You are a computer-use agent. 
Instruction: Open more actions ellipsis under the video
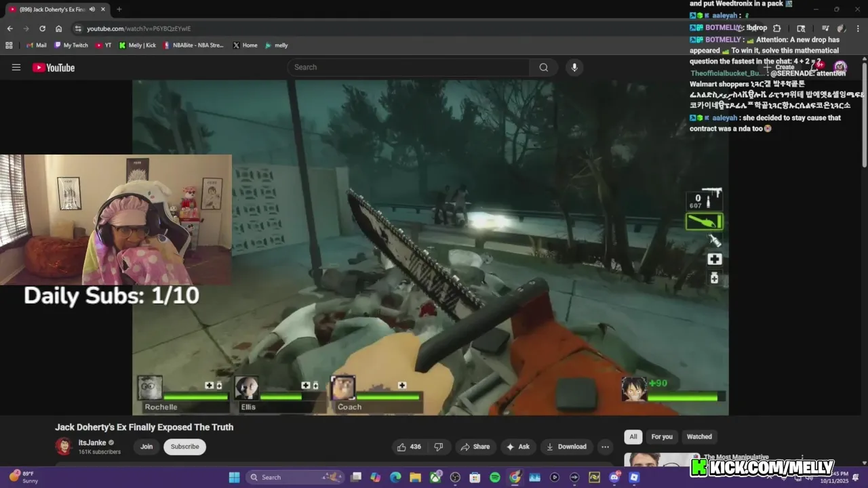[x=605, y=447]
